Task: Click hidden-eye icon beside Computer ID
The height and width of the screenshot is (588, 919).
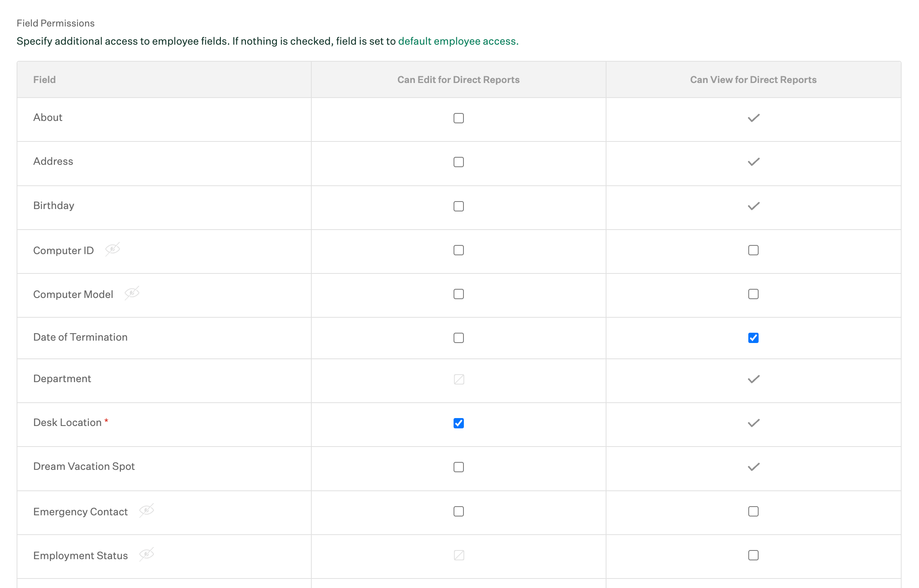Action: pyautogui.click(x=113, y=249)
